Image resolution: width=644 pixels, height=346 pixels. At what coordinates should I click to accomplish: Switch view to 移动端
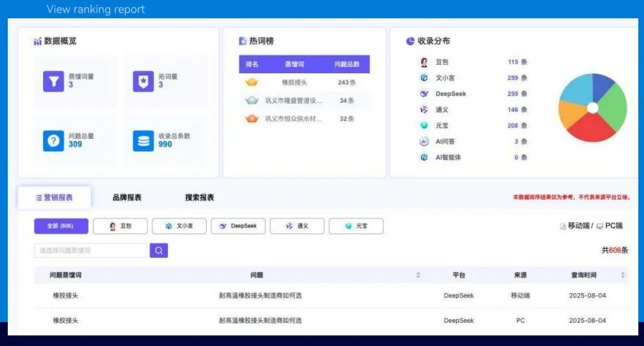(578, 225)
